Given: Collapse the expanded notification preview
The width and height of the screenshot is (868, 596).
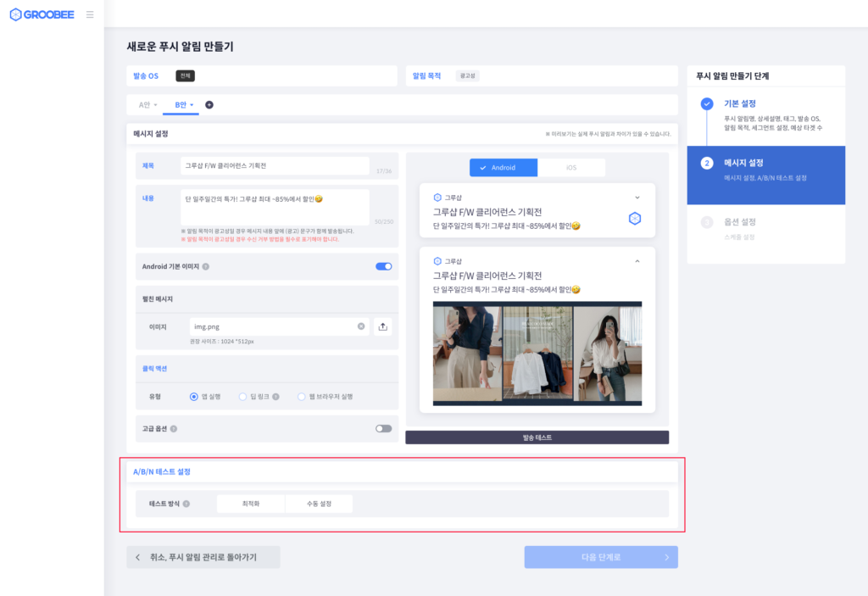Looking at the screenshot, I should coord(637,261).
